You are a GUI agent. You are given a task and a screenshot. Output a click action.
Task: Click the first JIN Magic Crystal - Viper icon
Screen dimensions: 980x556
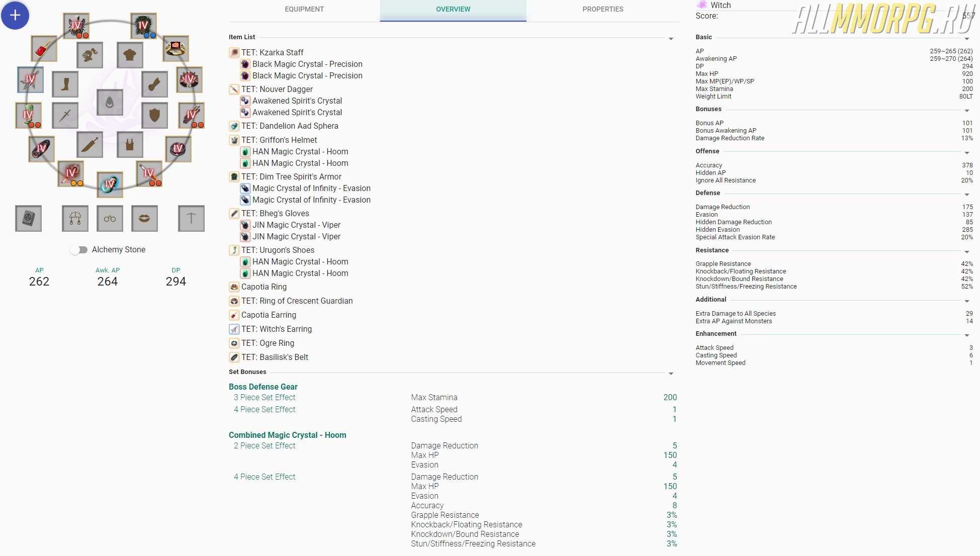click(x=245, y=225)
